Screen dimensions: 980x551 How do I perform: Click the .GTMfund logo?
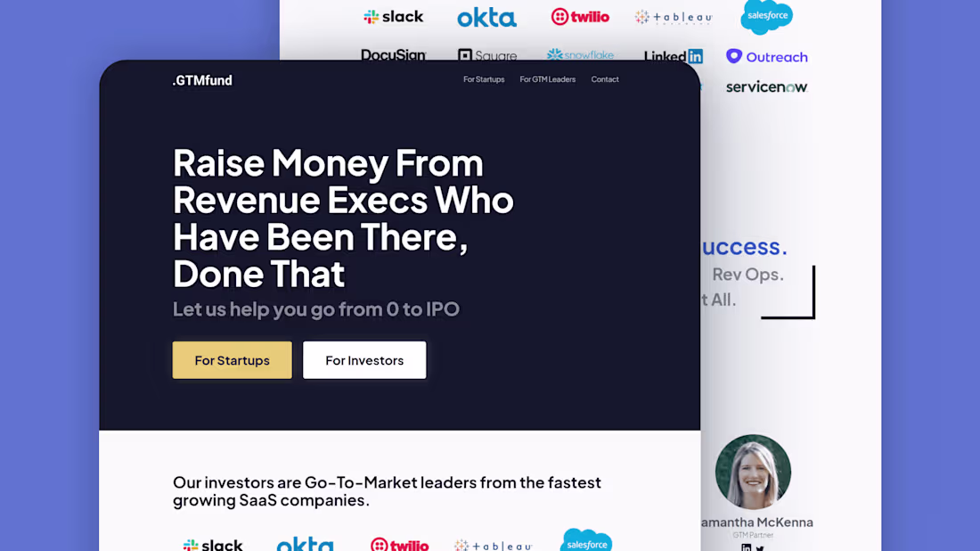pyautogui.click(x=202, y=80)
